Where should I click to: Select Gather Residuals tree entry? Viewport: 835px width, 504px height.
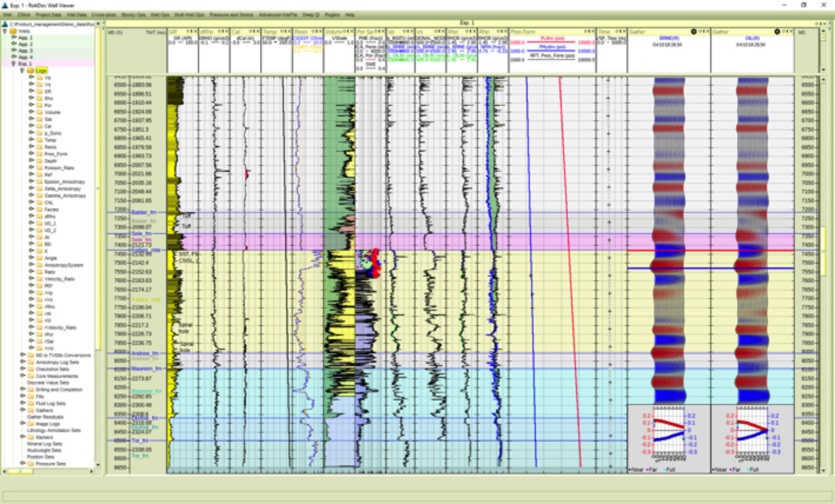click(45, 417)
